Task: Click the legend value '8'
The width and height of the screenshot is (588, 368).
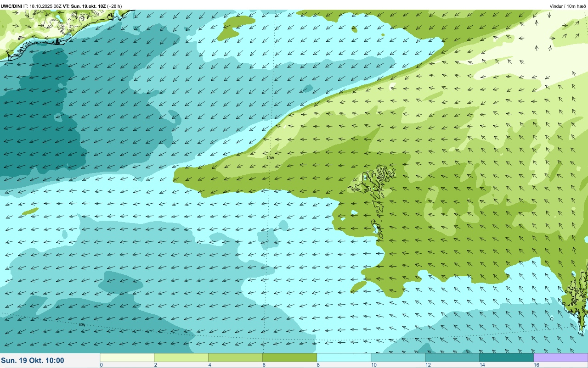Action: (318, 365)
